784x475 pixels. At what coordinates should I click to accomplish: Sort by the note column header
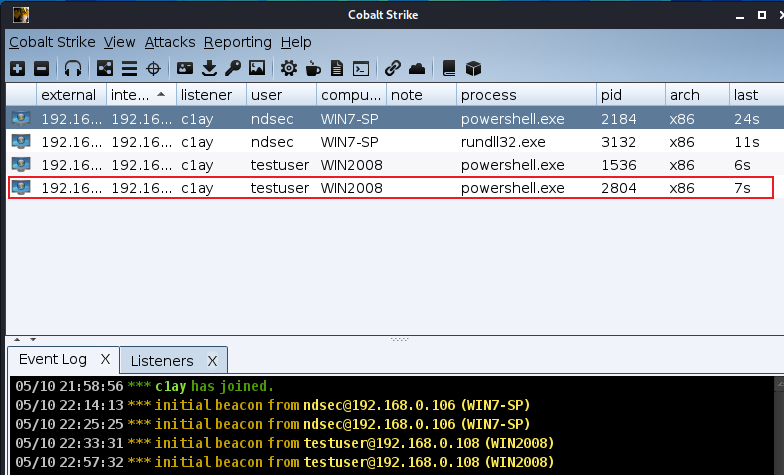tap(422, 94)
